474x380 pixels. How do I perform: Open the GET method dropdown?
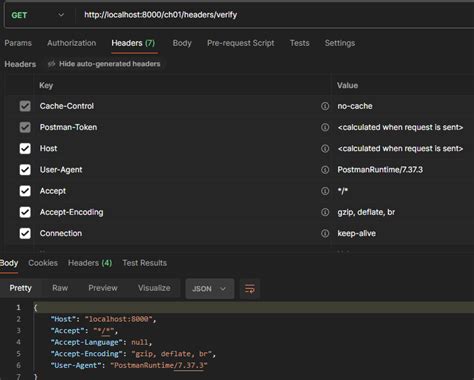click(x=37, y=15)
